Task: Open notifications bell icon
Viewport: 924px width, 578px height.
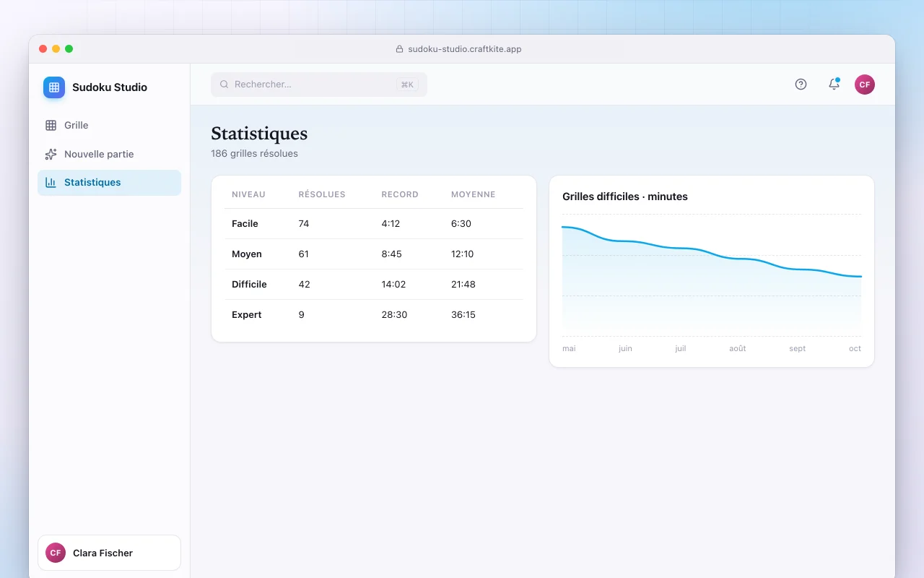Action: coord(834,84)
